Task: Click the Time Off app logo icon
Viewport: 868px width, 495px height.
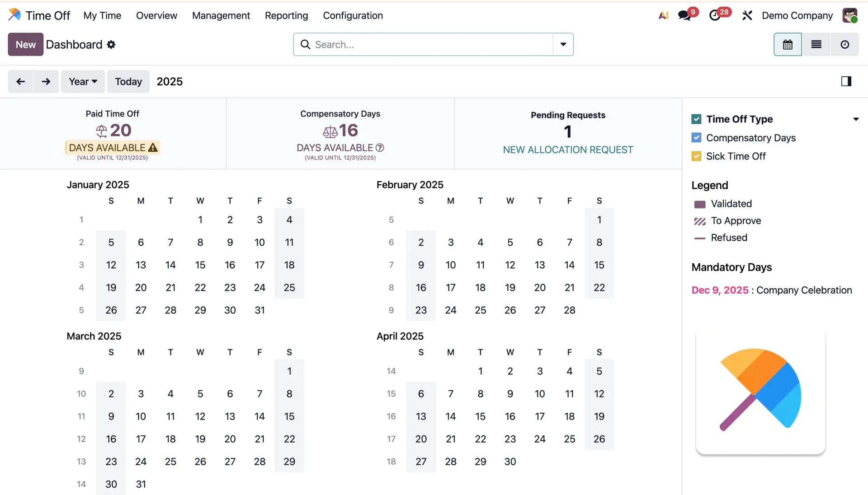Action: tap(14, 15)
